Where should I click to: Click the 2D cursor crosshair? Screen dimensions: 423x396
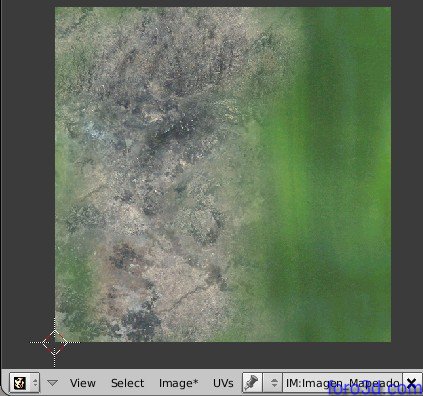point(55,342)
